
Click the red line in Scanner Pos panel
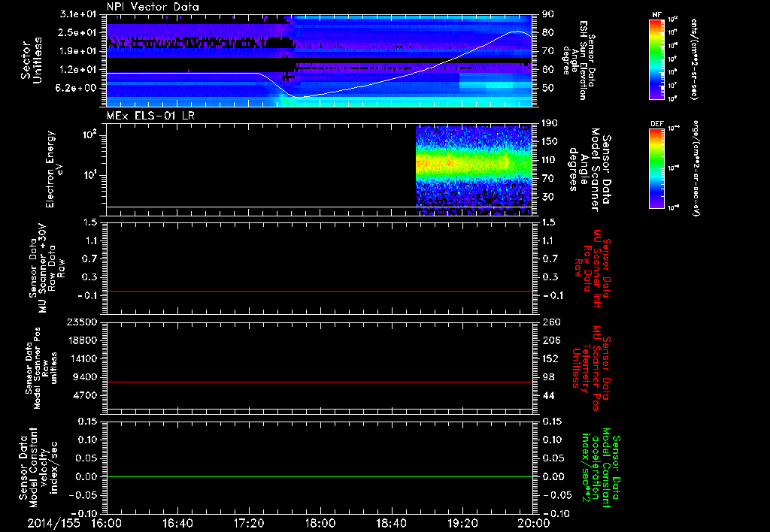coord(320,382)
